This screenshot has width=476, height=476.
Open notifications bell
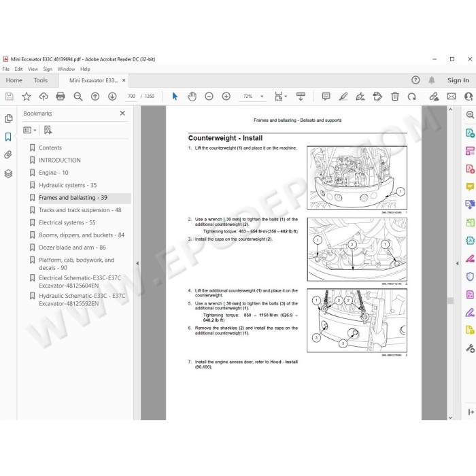(x=431, y=80)
